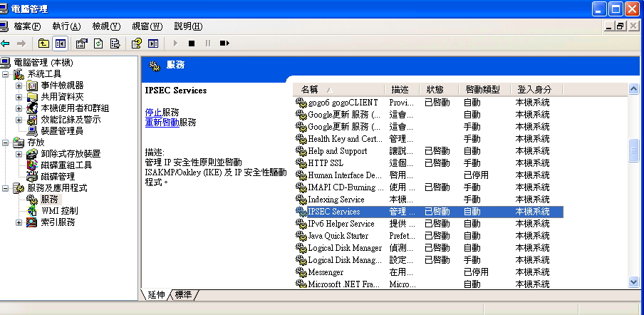This screenshot has width=644, height=315.
Task: Switch to the 標準 tab
Action: pyautogui.click(x=183, y=295)
